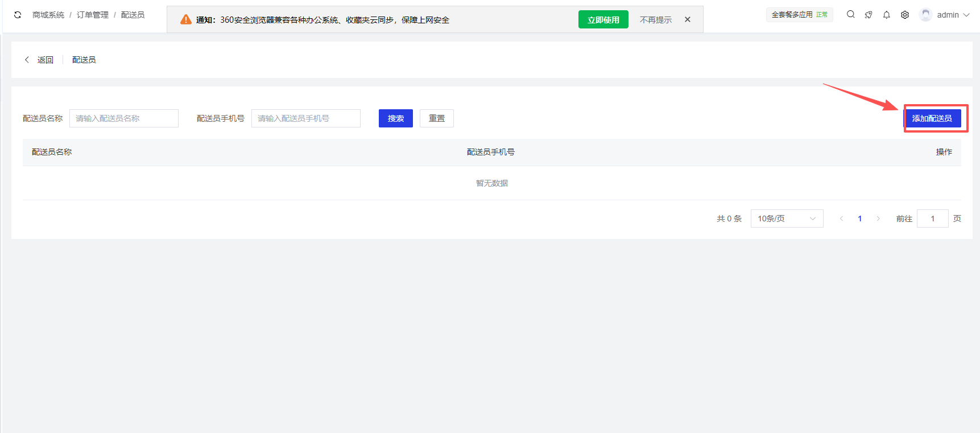
Task: Click the 配送员名称 input field
Action: 123,118
